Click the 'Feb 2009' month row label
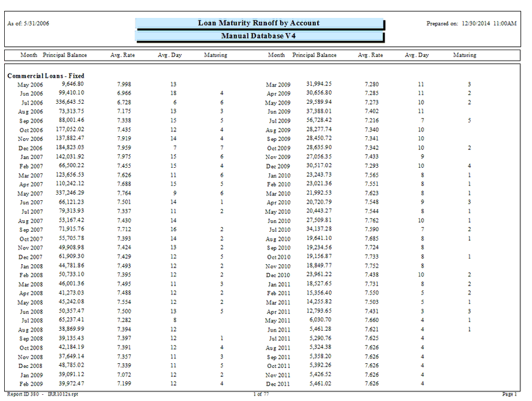This screenshot has height=401, width=532. click(30, 383)
